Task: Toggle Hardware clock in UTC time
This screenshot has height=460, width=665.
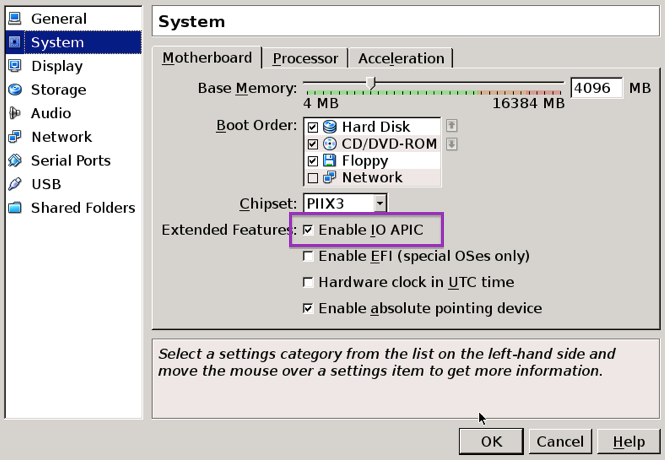Action: (309, 283)
